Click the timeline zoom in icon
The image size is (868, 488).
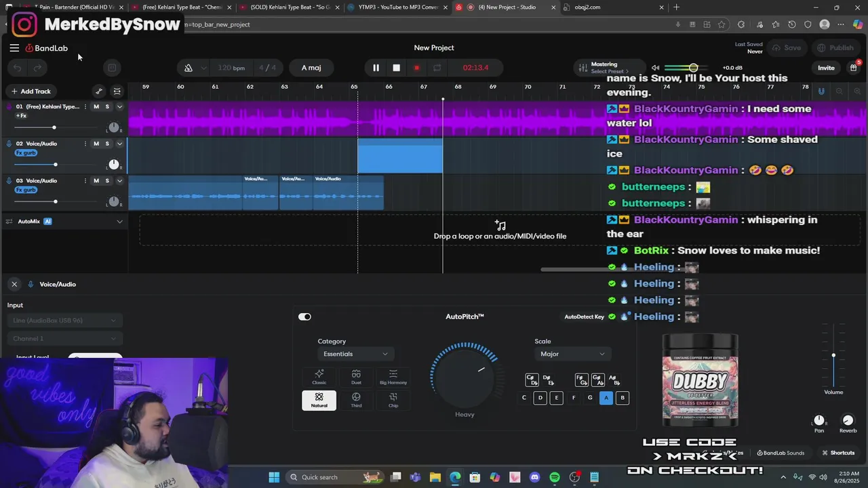[857, 91]
